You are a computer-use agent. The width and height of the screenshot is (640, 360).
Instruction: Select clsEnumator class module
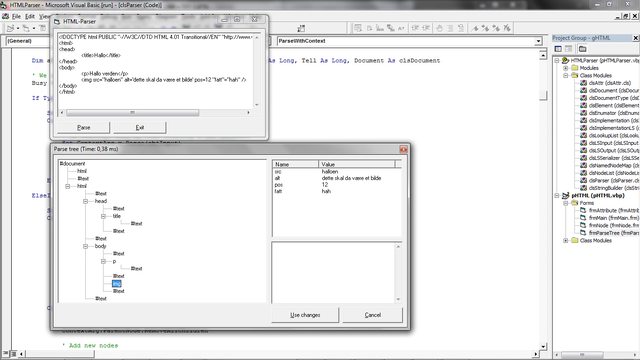(609, 113)
